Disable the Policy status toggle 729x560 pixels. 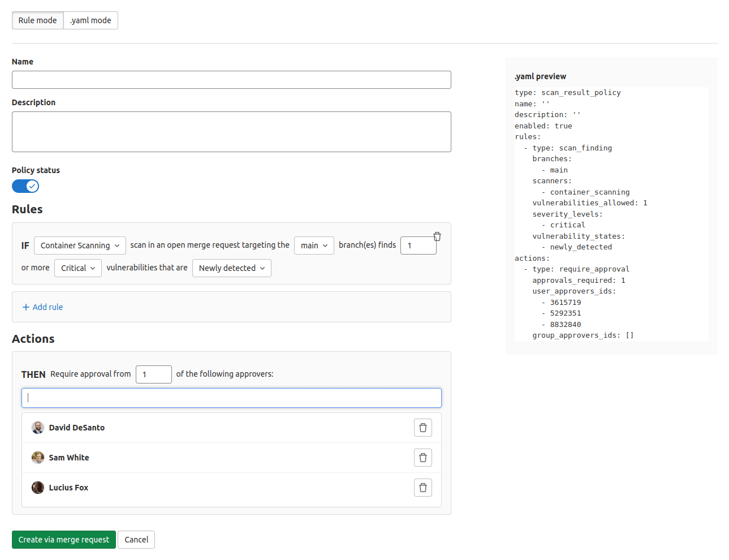click(25, 186)
